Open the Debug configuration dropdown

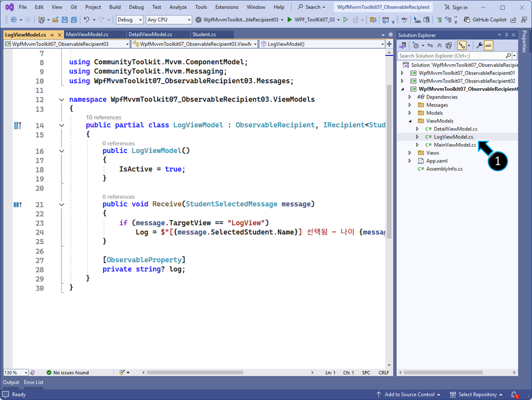tap(130, 20)
